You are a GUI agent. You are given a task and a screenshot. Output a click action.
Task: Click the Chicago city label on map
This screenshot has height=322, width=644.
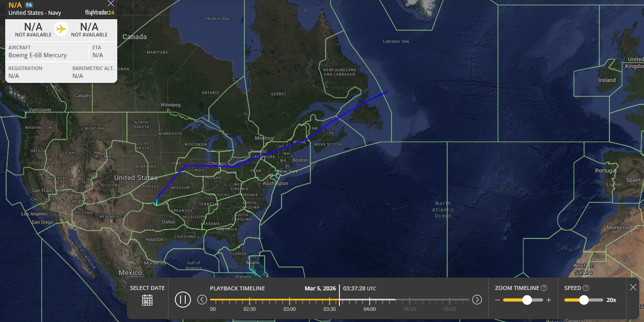[217, 163]
